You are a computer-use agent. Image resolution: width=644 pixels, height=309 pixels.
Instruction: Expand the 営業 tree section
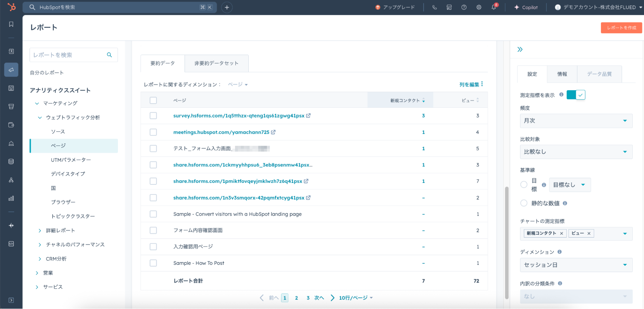tap(37, 273)
